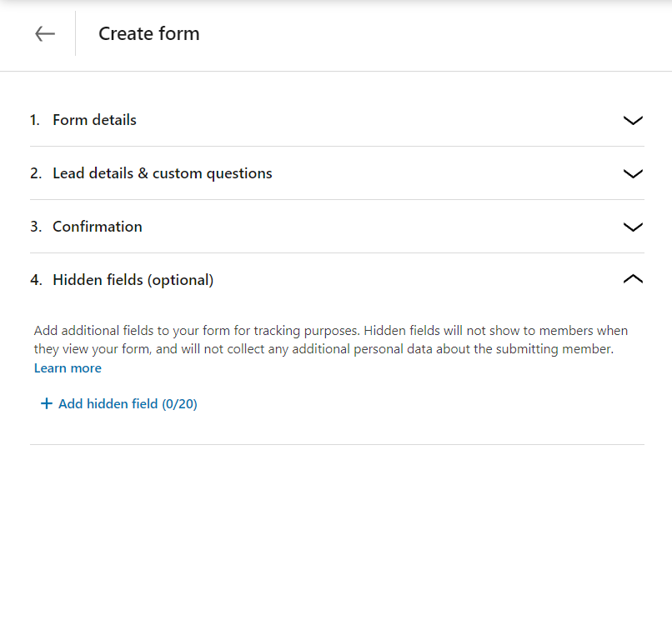Image resolution: width=672 pixels, height=630 pixels.
Task: Click the (0/20) hidden field counter
Action: click(179, 404)
